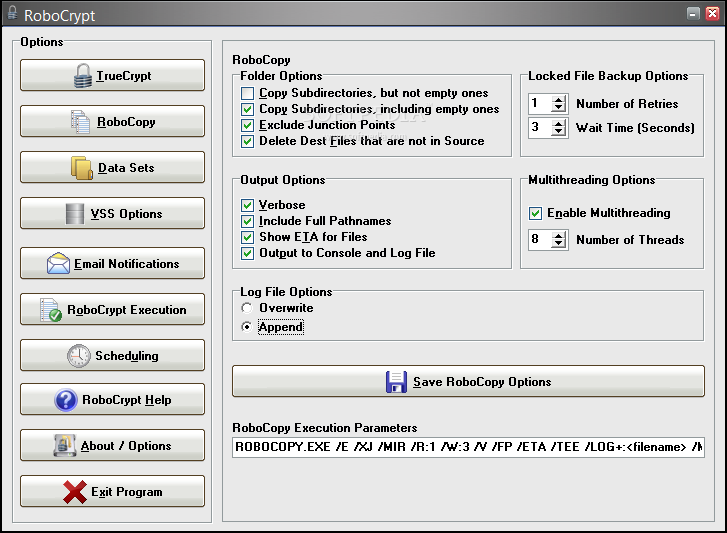Decrease Number of Retries with down arrow
Image resolution: width=727 pixels, height=533 pixels.
[x=559, y=108]
